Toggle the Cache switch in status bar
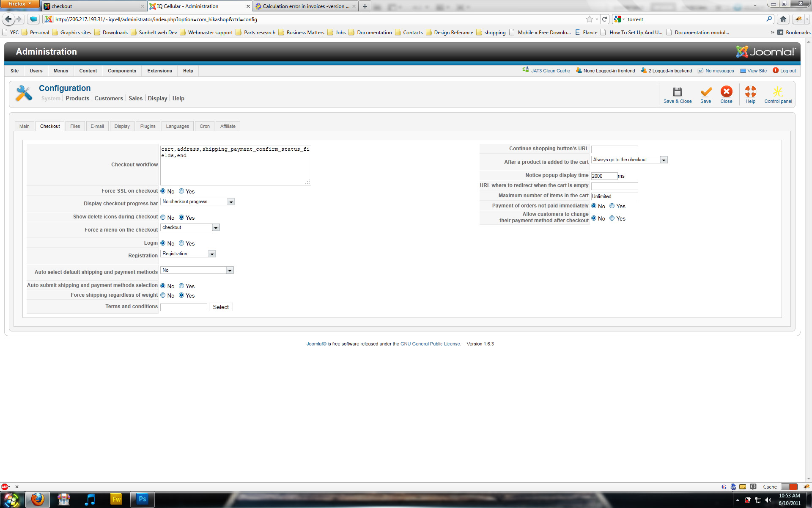Image resolution: width=812 pixels, height=508 pixels. [789, 487]
